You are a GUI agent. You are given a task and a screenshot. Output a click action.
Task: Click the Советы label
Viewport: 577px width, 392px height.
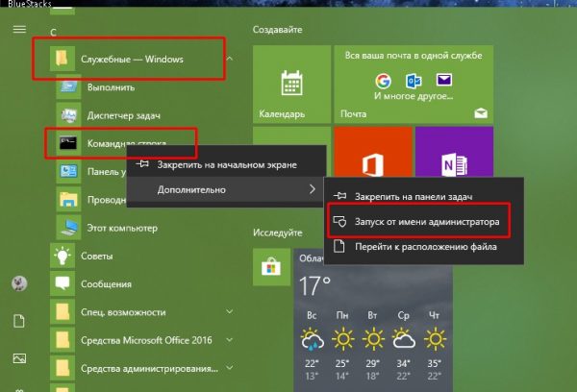click(x=97, y=256)
